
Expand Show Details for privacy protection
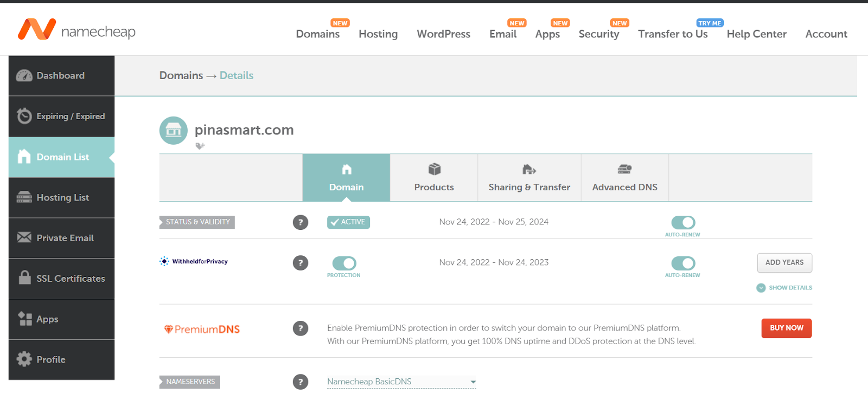pos(784,288)
